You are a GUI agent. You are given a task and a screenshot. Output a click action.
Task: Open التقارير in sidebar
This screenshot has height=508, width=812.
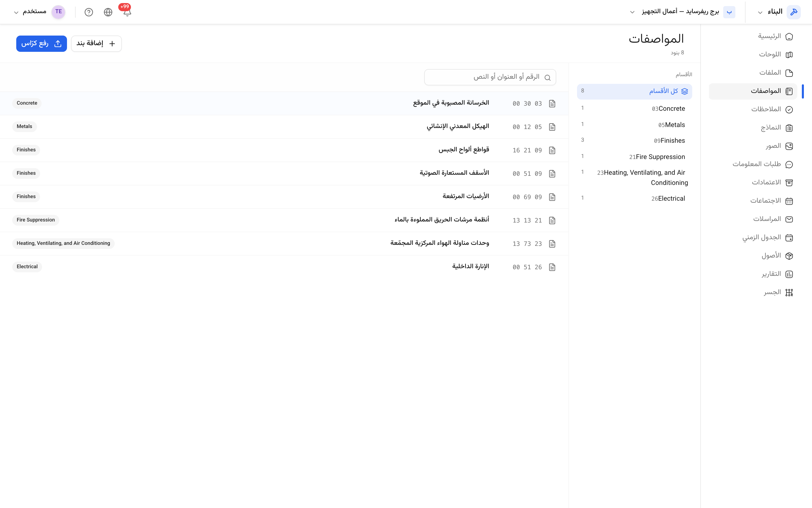[753, 274]
